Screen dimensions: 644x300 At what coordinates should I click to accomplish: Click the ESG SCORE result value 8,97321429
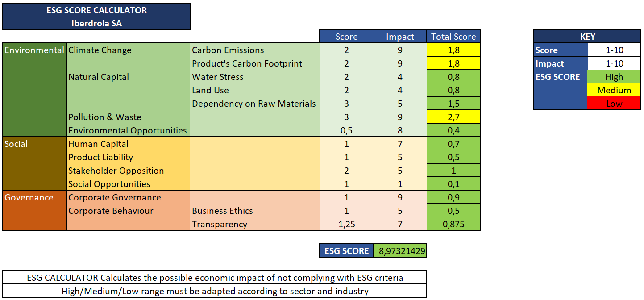click(400, 251)
